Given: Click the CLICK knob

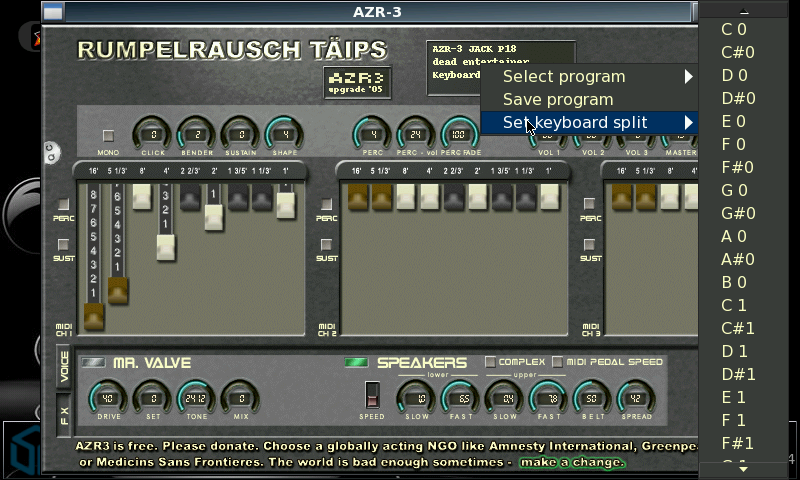Looking at the screenshot, I should [x=153, y=134].
